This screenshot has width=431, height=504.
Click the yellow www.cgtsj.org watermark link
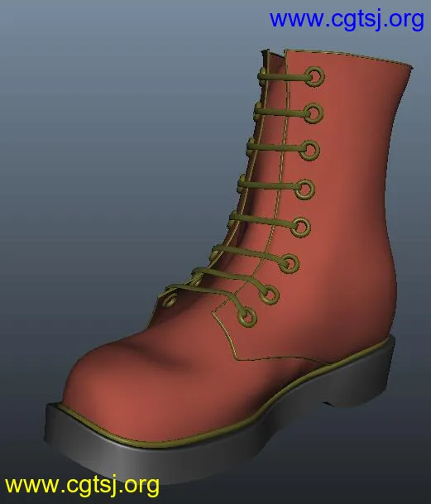point(82,486)
